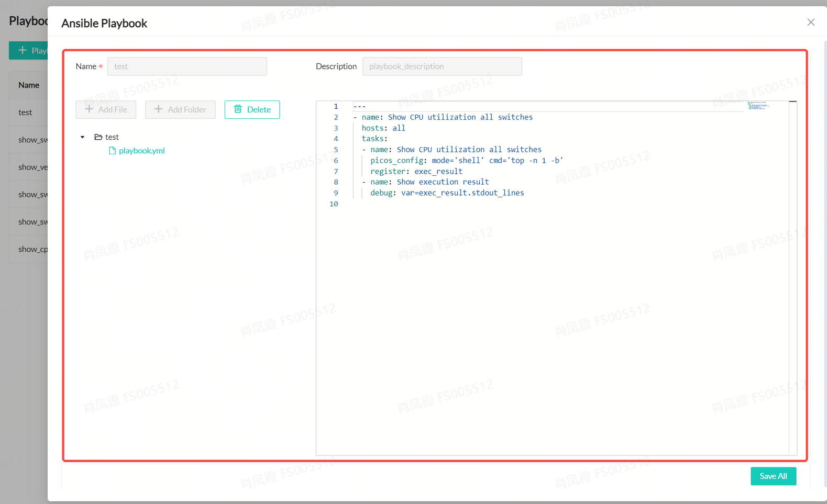Click the Name input field
Screen dimensions: 827x504
coord(187,66)
